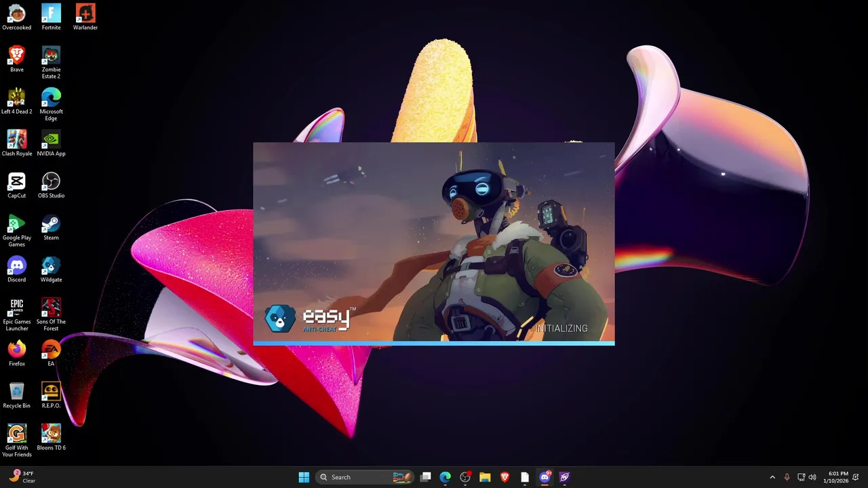The height and width of the screenshot is (488, 868).
Task: Open the Clash Royale desktop icon
Action: (x=16, y=143)
